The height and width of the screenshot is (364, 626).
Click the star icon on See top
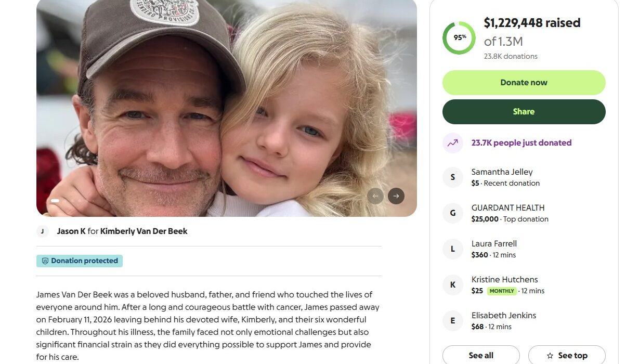click(x=550, y=356)
